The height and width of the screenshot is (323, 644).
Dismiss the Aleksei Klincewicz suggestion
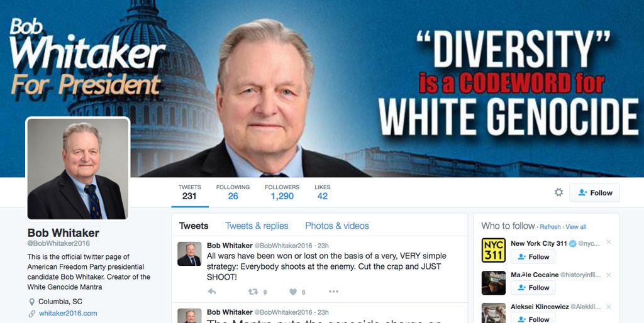(609, 307)
